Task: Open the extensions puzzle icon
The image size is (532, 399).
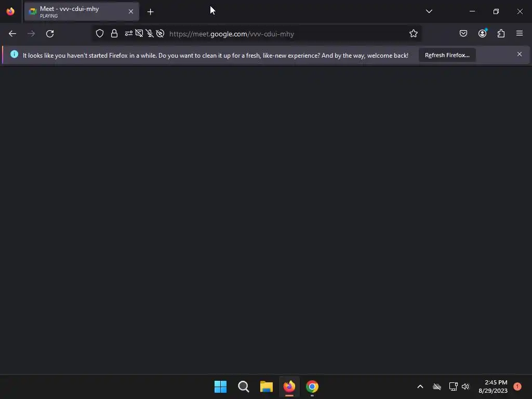Action: pos(501,33)
